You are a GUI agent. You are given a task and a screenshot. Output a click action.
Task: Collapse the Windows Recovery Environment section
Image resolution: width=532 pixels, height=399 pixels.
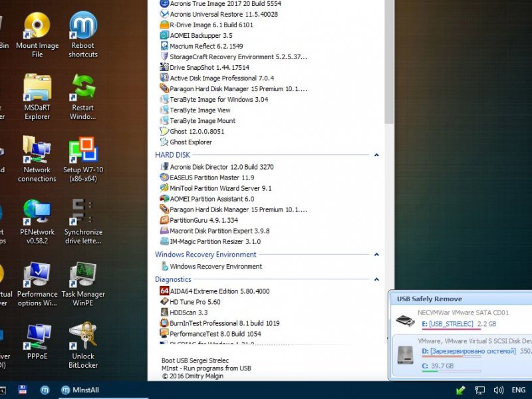tap(376, 255)
